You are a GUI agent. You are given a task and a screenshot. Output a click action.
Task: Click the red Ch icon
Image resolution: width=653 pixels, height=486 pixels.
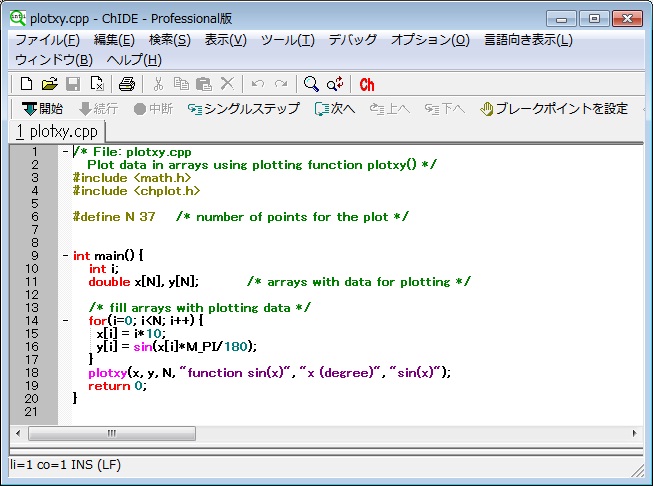[366, 85]
